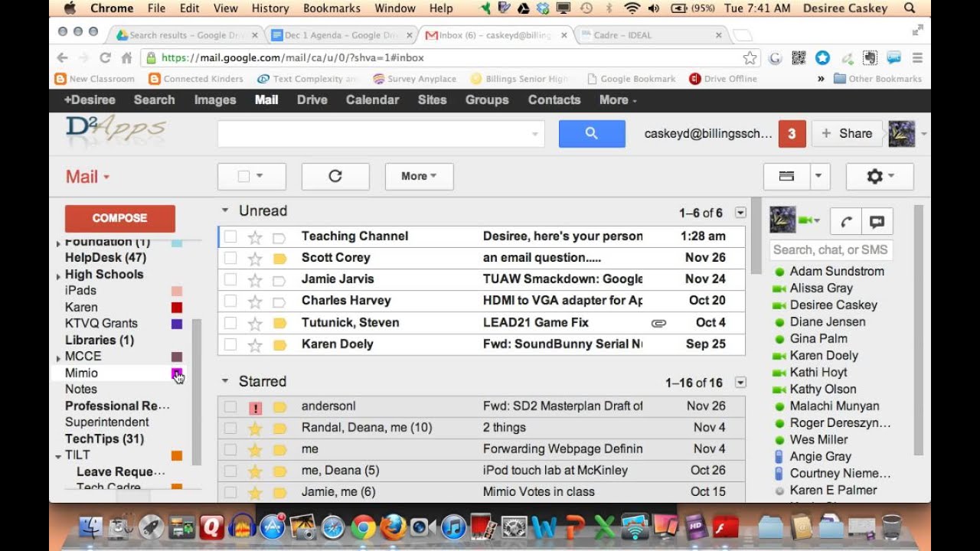The image size is (980, 551).
Task: Check the Tutunick, Steven email checkbox
Action: [x=230, y=323]
